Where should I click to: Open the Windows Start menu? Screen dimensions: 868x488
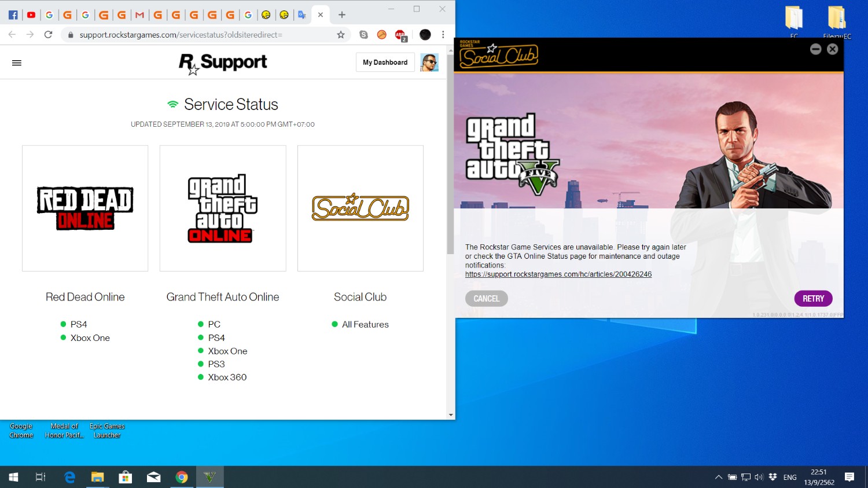[13, 477]
